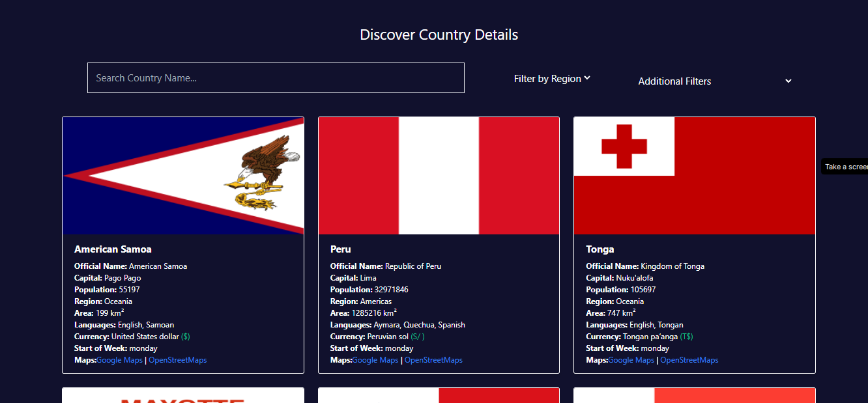The image size is (868, 403).
Task: Open Google Maps link for Peru
Action: 375,360
